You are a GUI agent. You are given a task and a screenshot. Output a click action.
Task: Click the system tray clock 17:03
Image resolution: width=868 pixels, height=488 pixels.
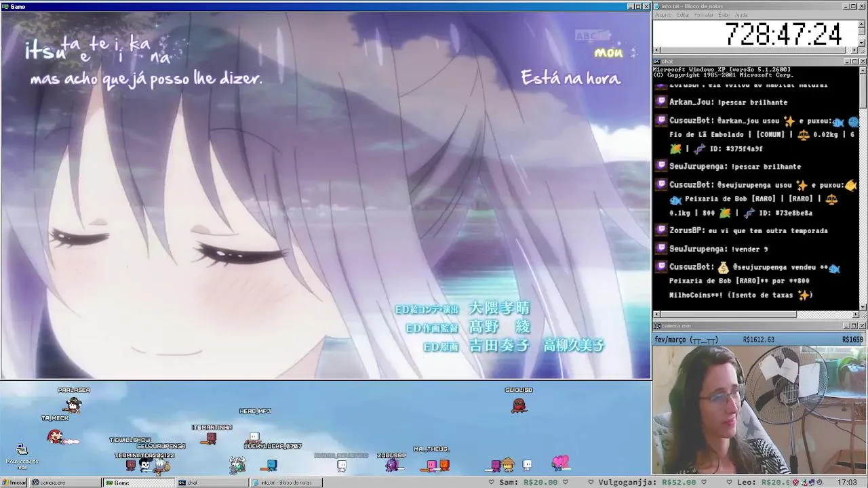tap(847, 483)
